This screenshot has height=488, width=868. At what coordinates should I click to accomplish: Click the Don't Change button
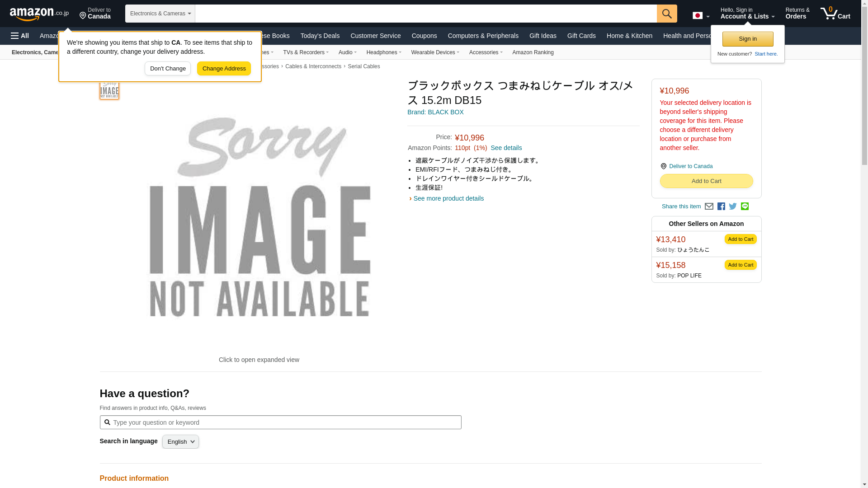[168, 69]
